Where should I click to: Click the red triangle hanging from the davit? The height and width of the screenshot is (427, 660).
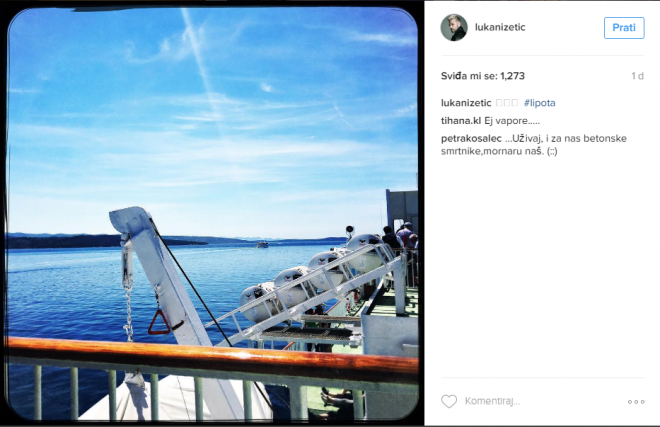coord(159,323)
